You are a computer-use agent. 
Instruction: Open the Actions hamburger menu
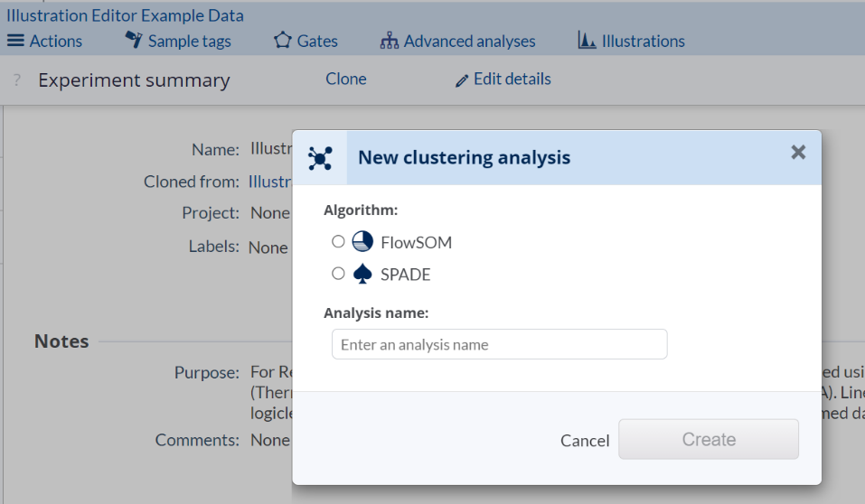coord(44,41)
